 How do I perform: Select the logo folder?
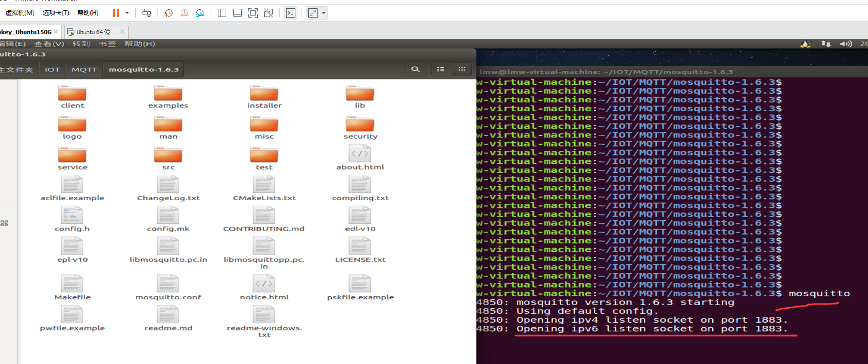pyautogui.click(x=72, y=128)
